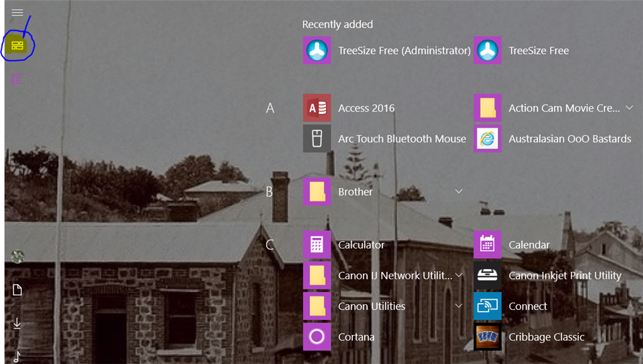Click the 'Action Cam Movie Cre...' label

tap(565, 108)
